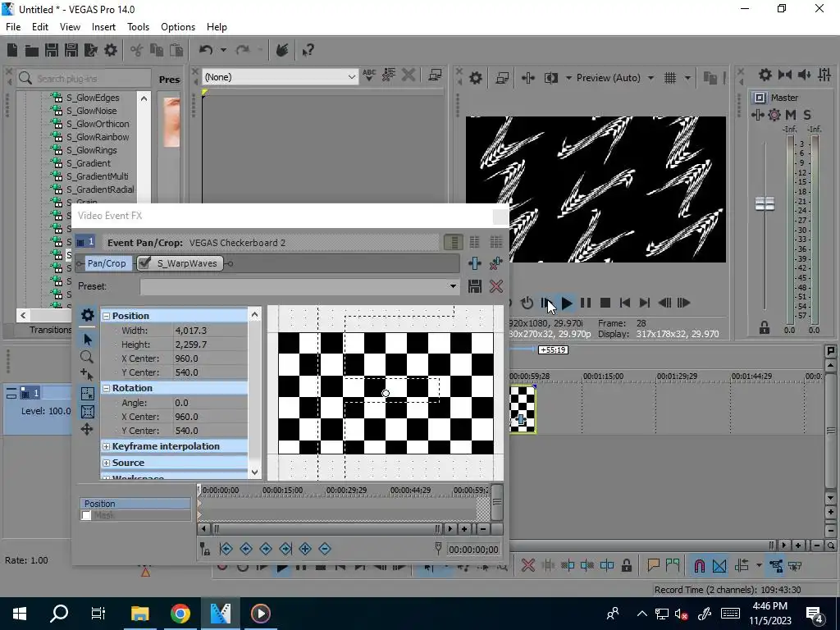Click the Search plug-ins field
This screenshot has height=630, width=840.
(x=84, y=78)
